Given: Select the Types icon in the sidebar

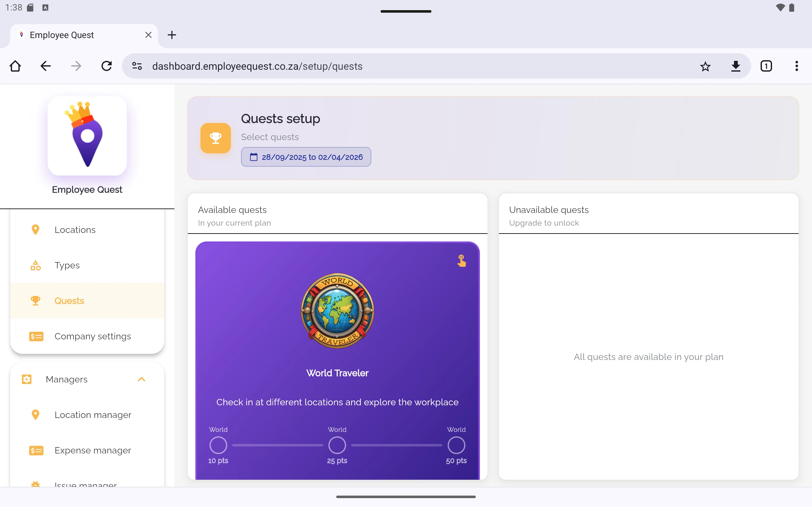Looking at the screenshot, I should pyautogui.click(x=36, y=265).
